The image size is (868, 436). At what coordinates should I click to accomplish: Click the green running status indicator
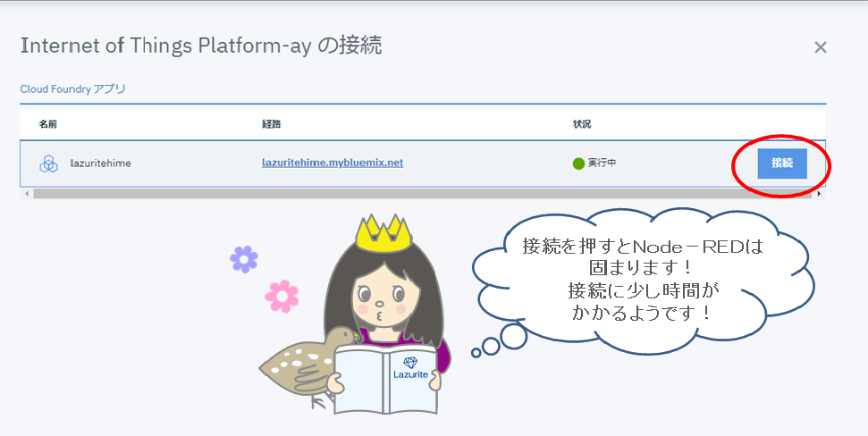coord(578,163)
